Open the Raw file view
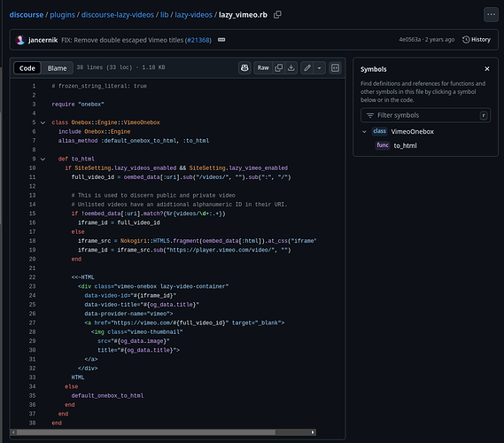This screenshot has height=443, width=504. (x=263, y=68)
